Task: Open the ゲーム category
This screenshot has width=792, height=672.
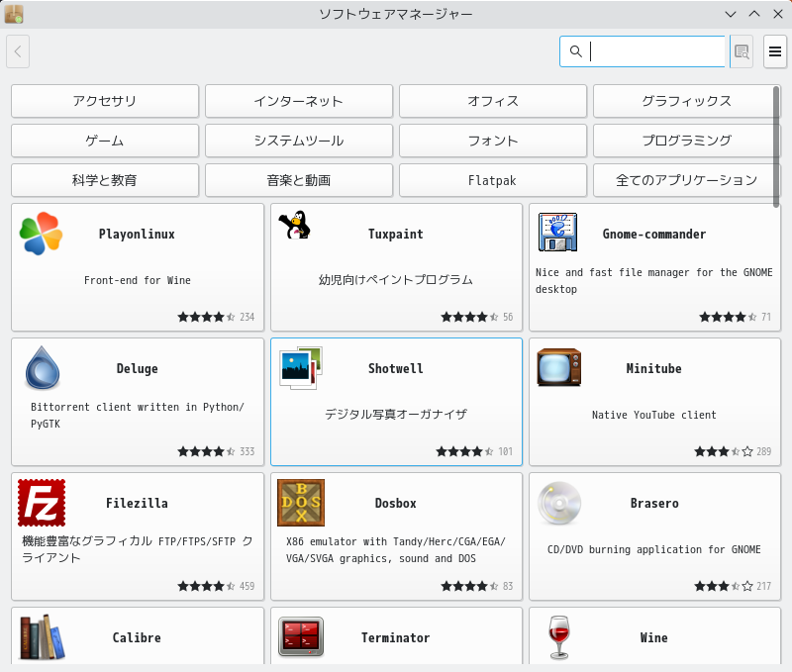Action: [x=105, y=141]
